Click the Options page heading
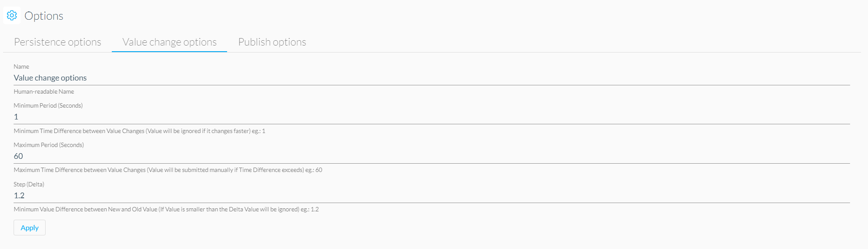The height and width of the screenshot is (249, 868). pyautogui.click(x=44, y=16)
